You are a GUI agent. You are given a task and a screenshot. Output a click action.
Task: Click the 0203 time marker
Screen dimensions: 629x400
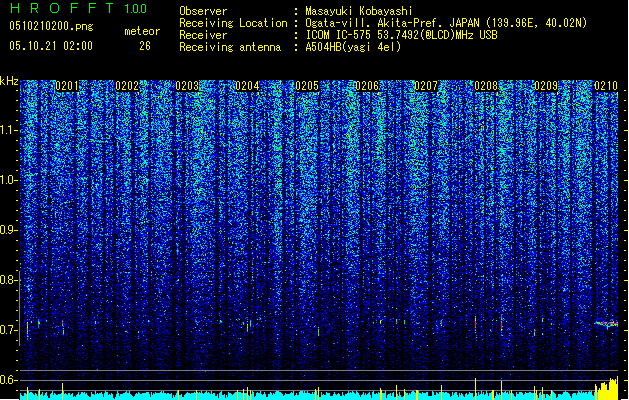[187, 86]
